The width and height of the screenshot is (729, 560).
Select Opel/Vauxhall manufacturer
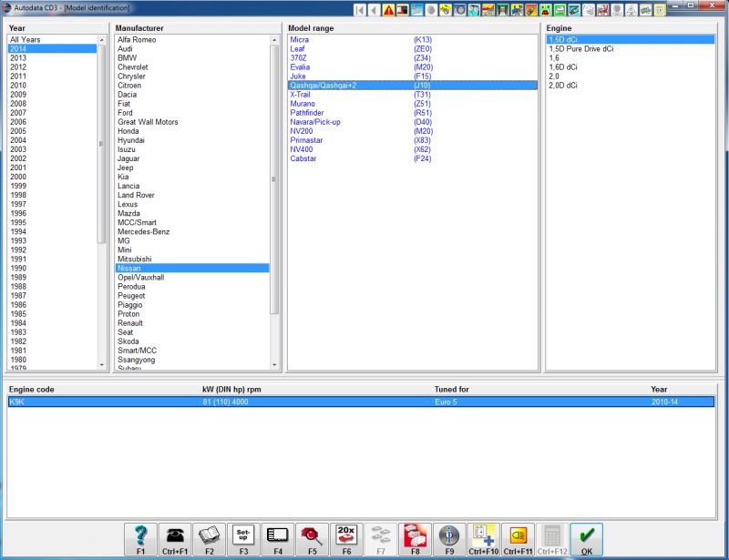pyautogui.click(x=192, y=278)
